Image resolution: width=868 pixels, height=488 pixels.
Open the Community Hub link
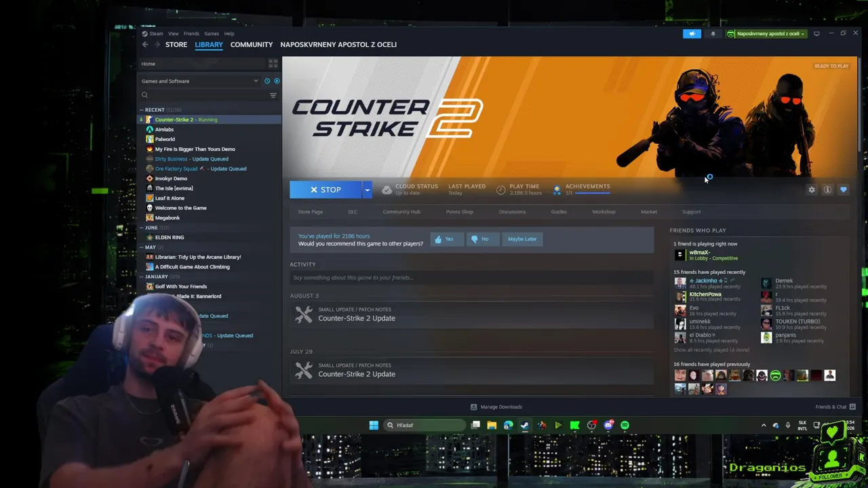pyautogui.click(x=401, y=212)
